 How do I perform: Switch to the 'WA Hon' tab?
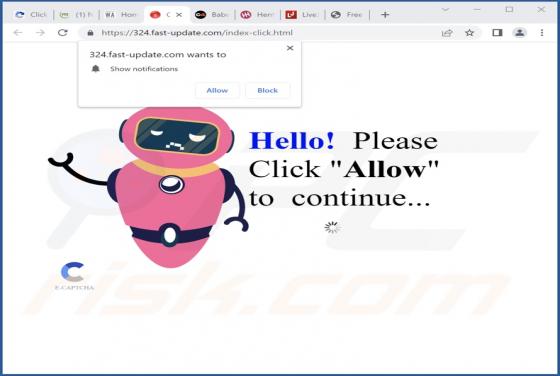[x=121, y=15]
